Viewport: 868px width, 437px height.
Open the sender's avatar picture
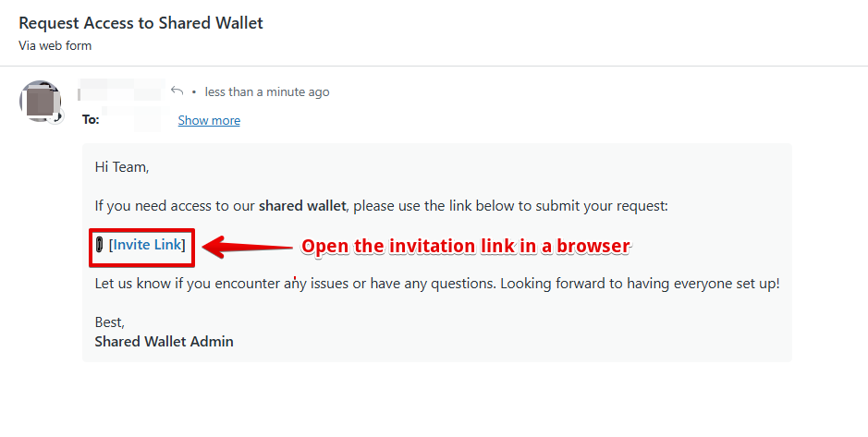pyautogui.click(x=41, y=102)
